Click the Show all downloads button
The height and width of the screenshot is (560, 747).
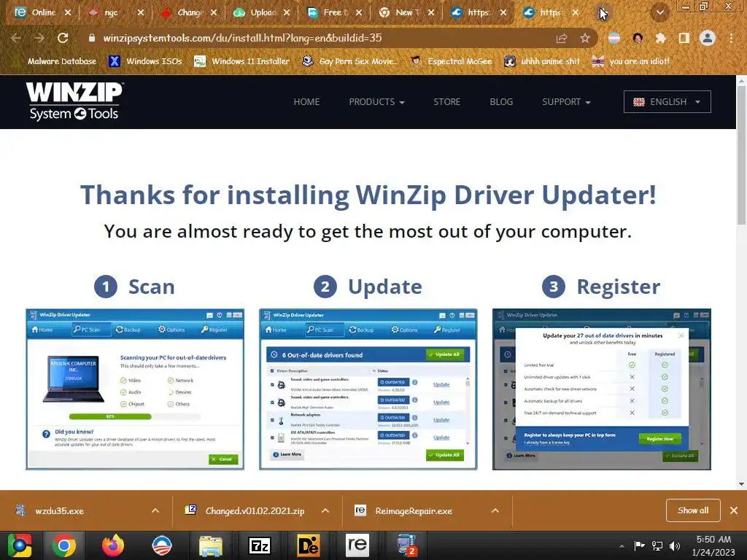click(693, 510)
